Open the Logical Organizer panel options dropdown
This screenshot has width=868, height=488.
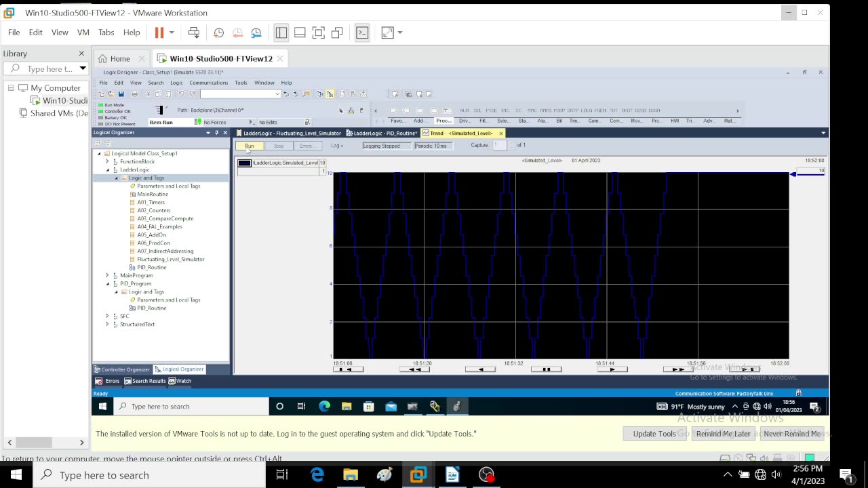tap(208, 133)
